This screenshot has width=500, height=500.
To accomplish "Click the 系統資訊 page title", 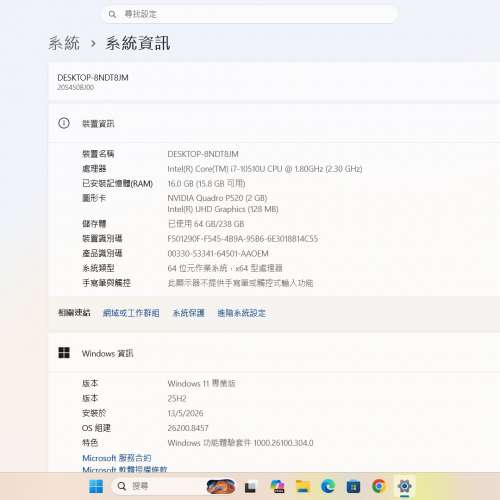I will point(138,43).
